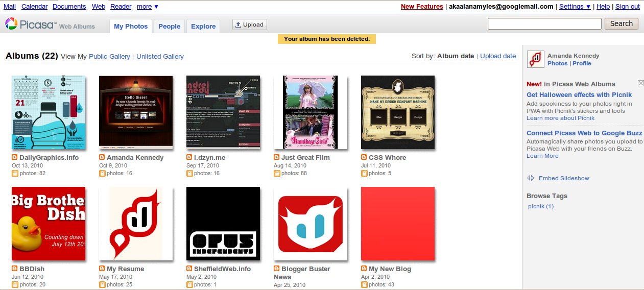Click the Help link

(x=603, y=7)
